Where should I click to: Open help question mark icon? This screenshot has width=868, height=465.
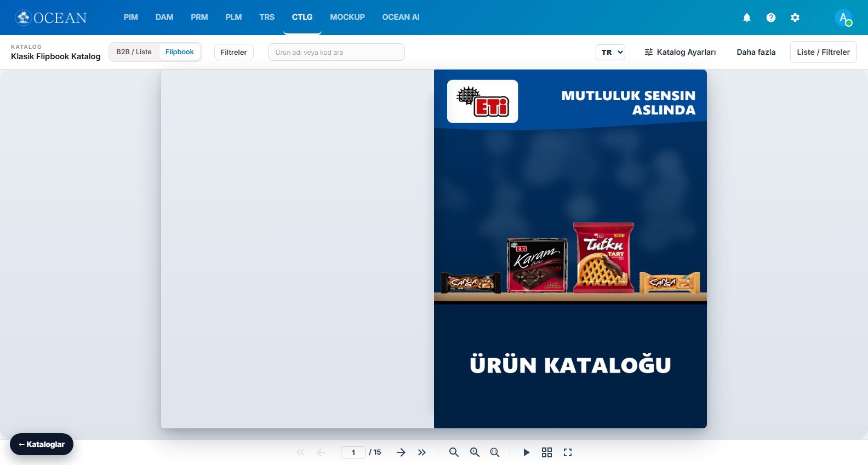point(771,18)
